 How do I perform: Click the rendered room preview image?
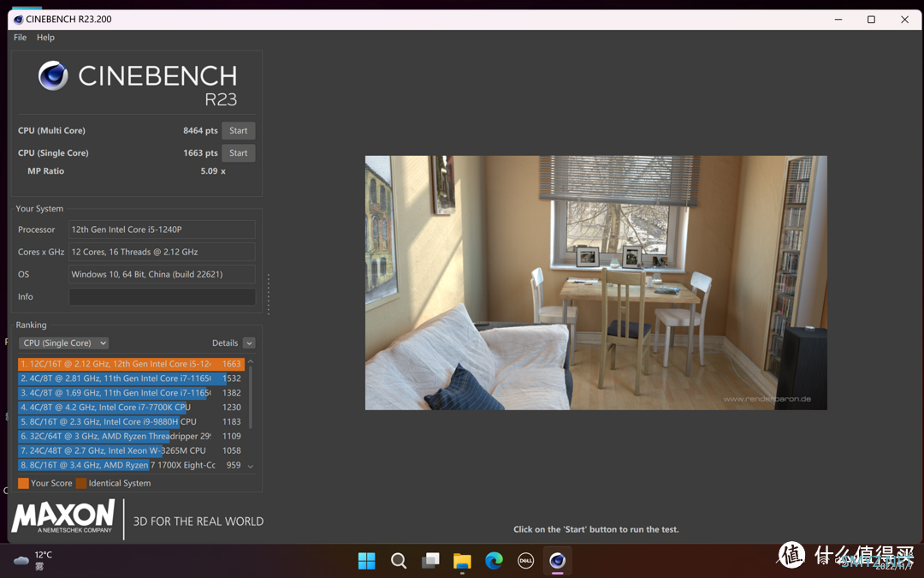click(595, 283)
